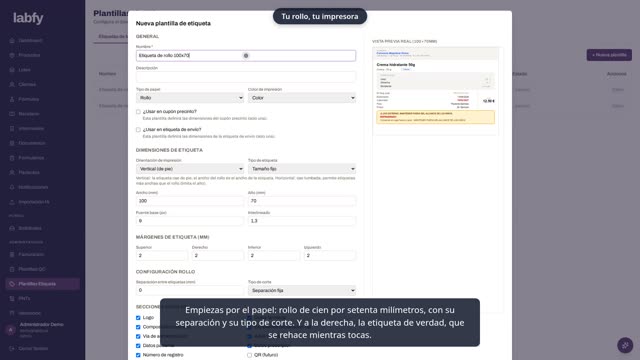Image resolution: width=640 pixels, height=360 pixels.
Task: Click the Descripción input field
Action: 246,77
